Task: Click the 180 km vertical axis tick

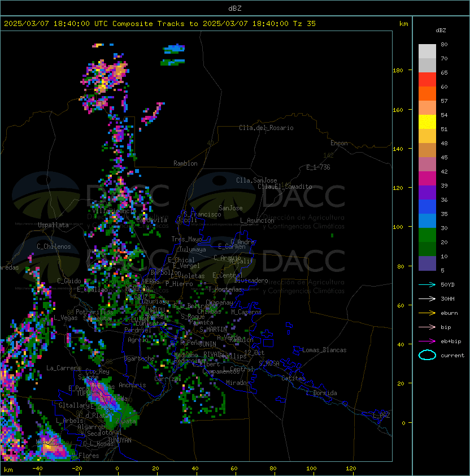Action: pos(398,71)
